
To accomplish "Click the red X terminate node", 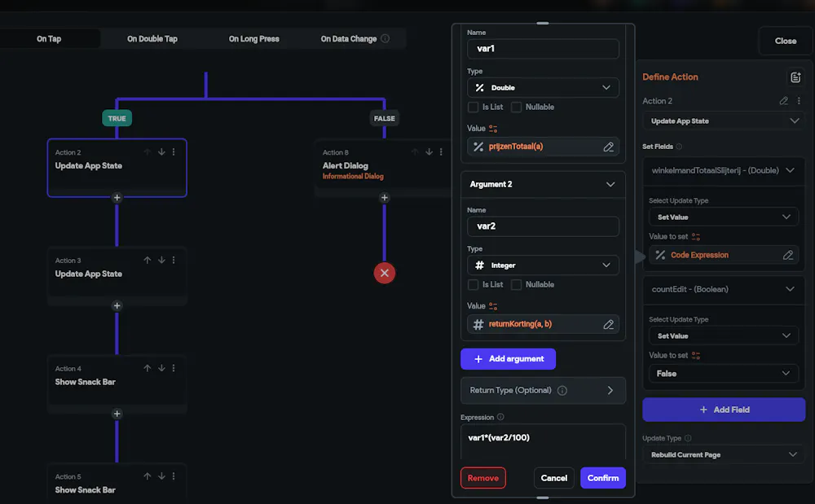I will pos(385,273).
